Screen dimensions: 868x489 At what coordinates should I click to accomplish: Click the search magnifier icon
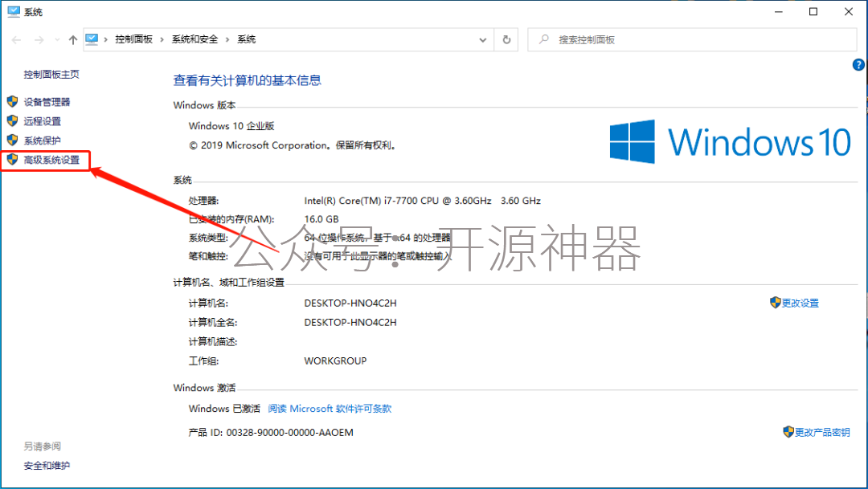[544, 39]
